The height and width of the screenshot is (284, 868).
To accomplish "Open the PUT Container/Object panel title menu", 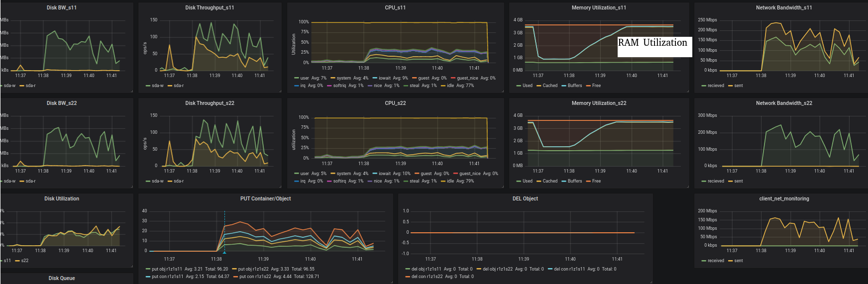I will pos(265,198).
